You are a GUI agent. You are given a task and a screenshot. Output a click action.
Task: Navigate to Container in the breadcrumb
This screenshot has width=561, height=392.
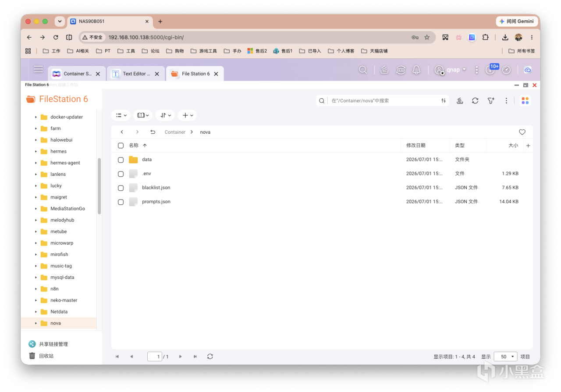(175, 132)
